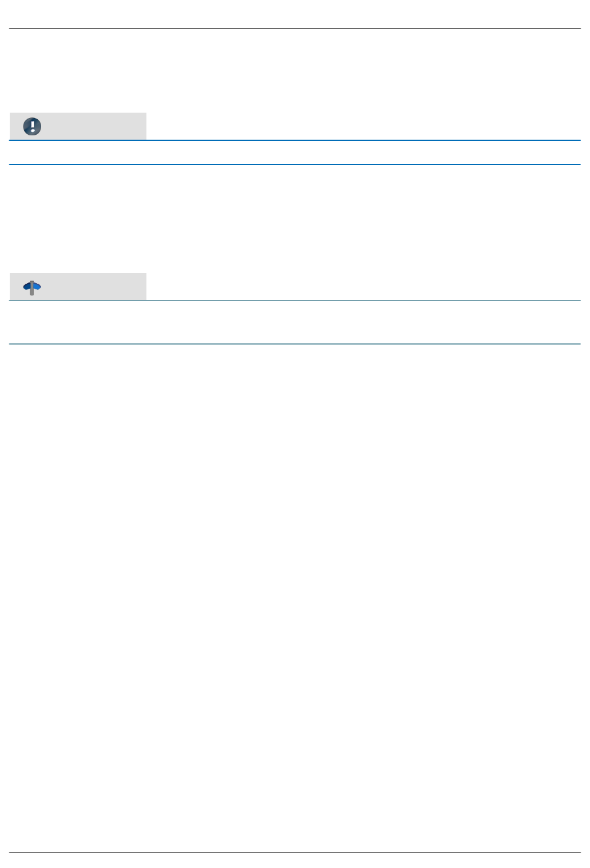Click the page header horizontal rule

[x=295, y=28]
